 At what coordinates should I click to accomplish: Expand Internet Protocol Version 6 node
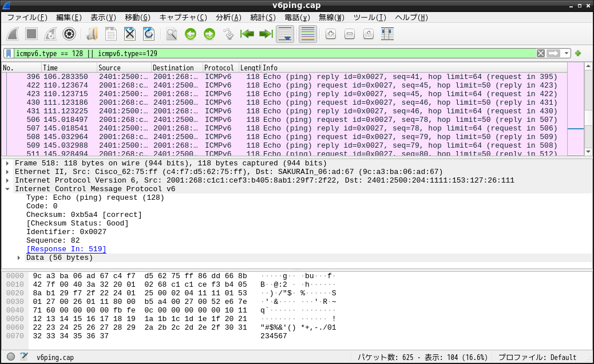pyautogui.click(x=7, y=181)
